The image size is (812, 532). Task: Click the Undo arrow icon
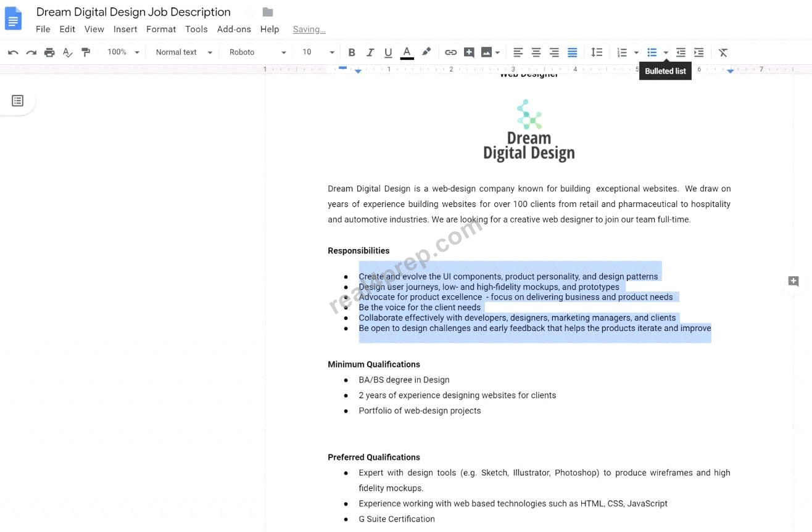coord(13,52)
